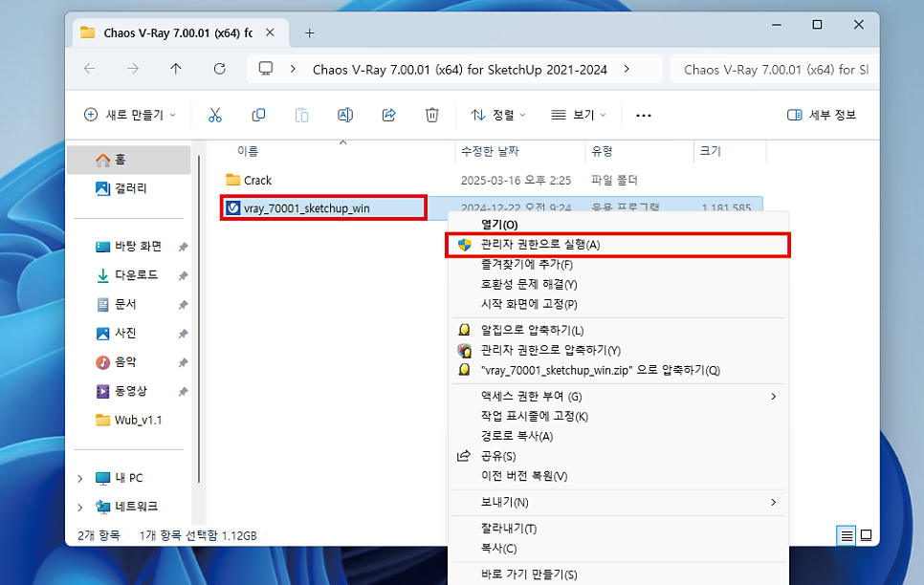Click the search box for Chaos V-Ray folder
The height and width of the screenshot is (585, 924).
775,70
